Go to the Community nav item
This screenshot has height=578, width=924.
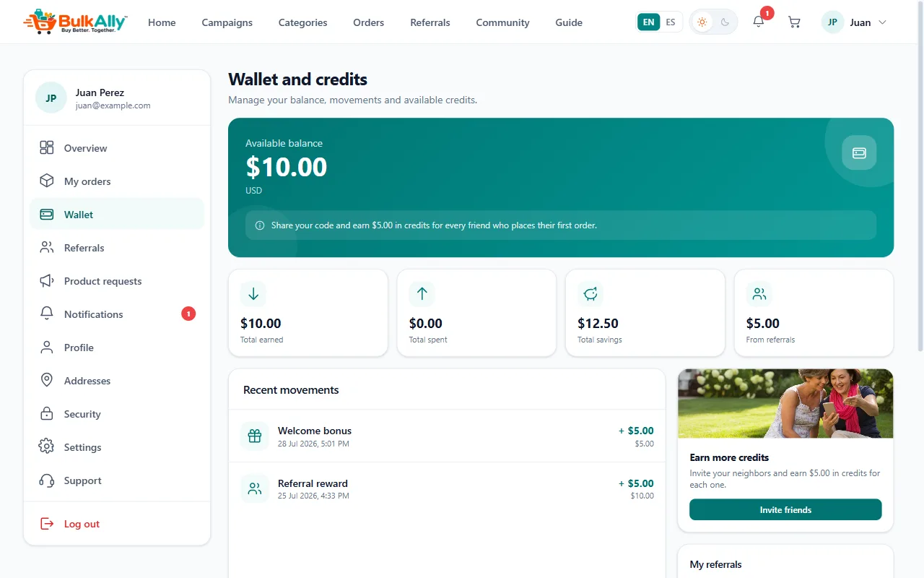pos(502,22)
